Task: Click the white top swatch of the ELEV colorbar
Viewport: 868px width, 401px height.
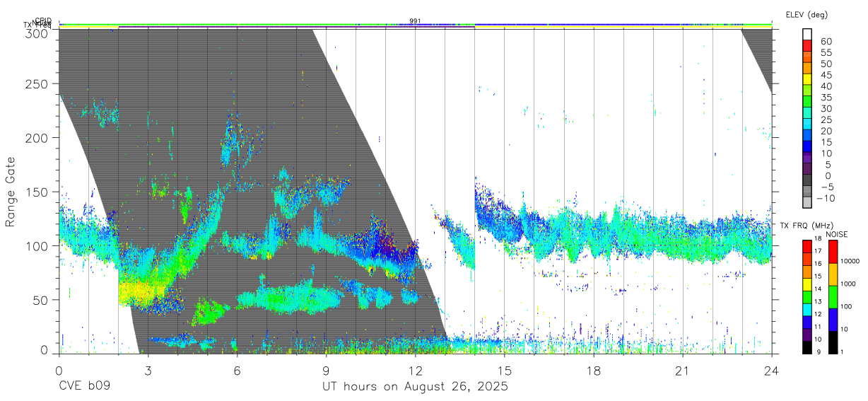Action: pos(807,35)
